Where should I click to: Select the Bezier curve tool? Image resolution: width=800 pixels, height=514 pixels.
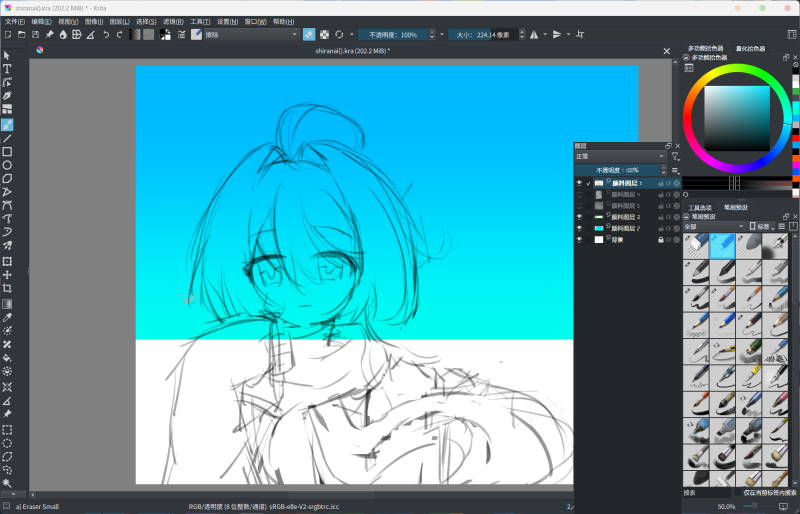tap(7, 206)
